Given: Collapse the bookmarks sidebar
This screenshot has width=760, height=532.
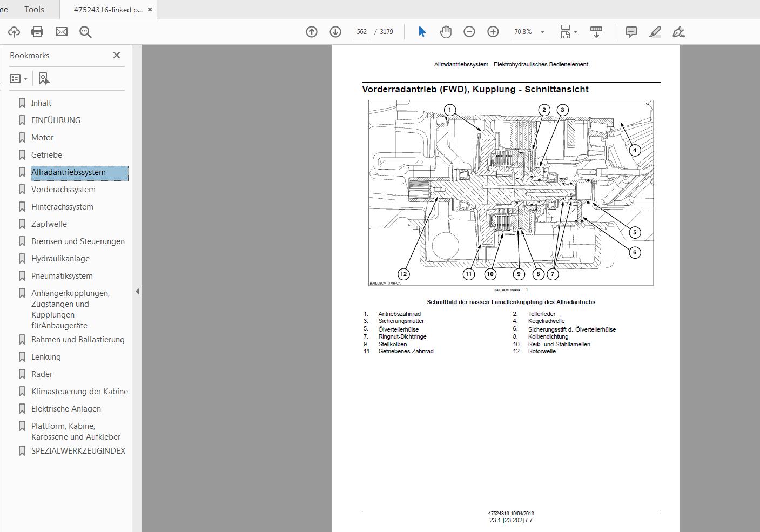Looking at the screenshot, I should pyautogui.click(x=116, y=55).
